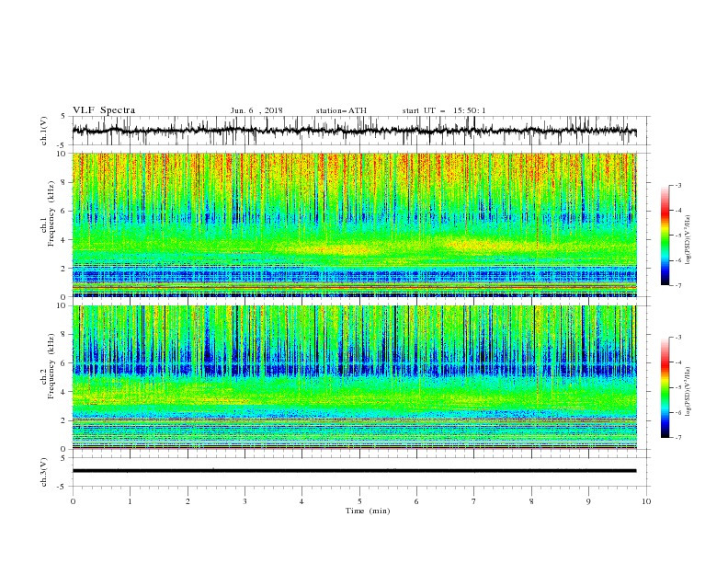Click time axis tick label "4"
Viewport: 728px width, 563px height.
click(x=301, y=501)
